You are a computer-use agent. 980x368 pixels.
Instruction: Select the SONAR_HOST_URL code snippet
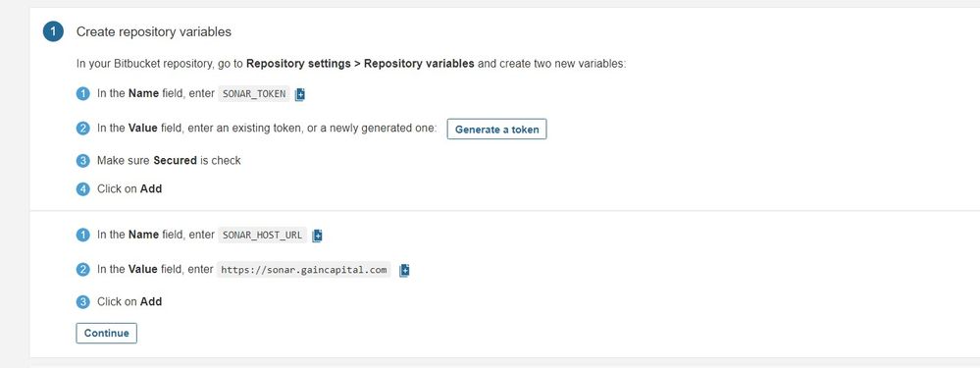tap(263, 236)
